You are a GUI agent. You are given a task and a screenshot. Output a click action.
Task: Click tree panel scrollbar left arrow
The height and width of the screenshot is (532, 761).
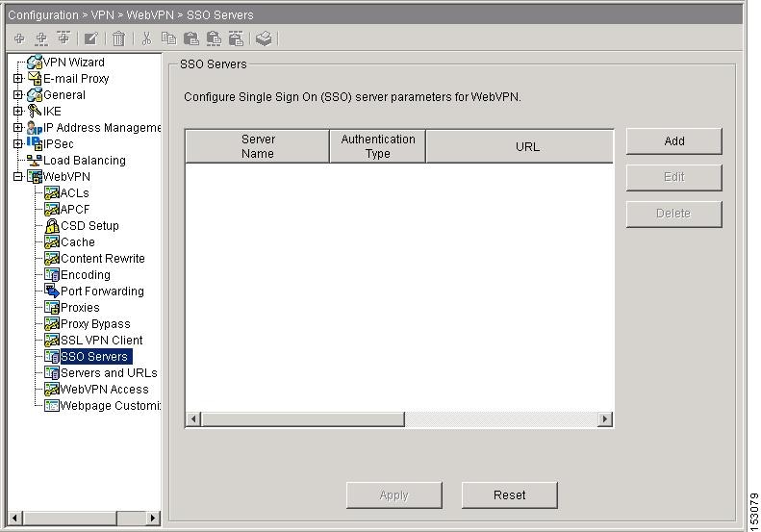coord(15,518)
